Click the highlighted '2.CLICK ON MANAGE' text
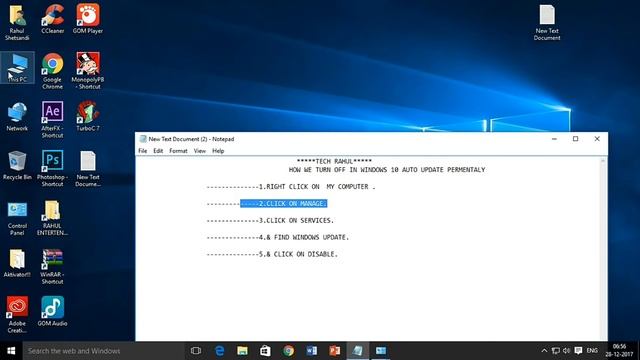 [x=284, y=203]
